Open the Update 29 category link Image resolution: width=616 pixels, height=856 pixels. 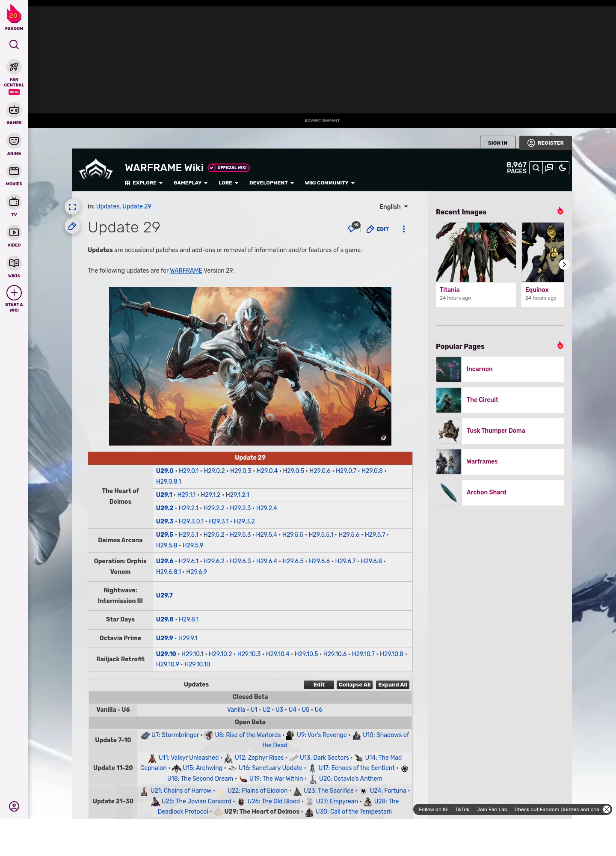pyautogui.click(x=137, y=206)
